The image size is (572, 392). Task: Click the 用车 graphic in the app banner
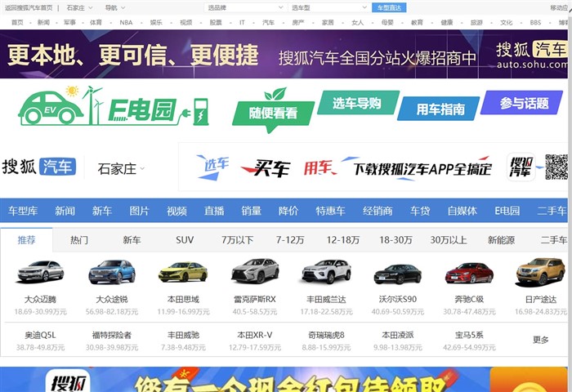click(x=320, y=168)
